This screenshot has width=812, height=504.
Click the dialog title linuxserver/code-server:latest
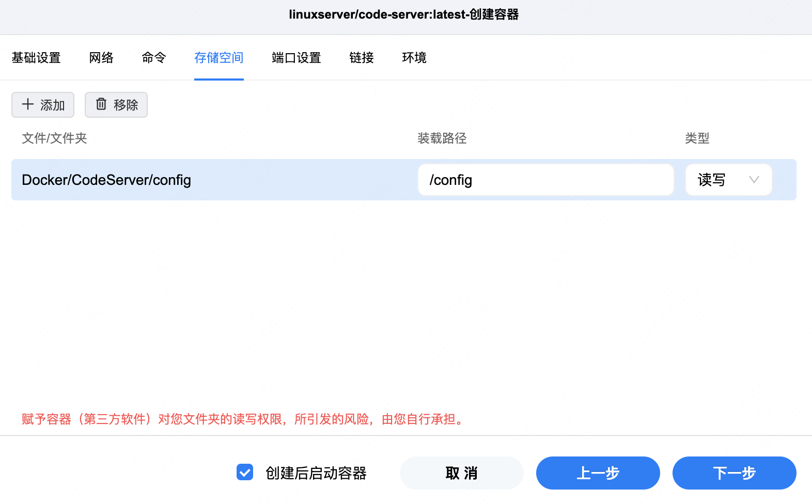pos(404,14)
